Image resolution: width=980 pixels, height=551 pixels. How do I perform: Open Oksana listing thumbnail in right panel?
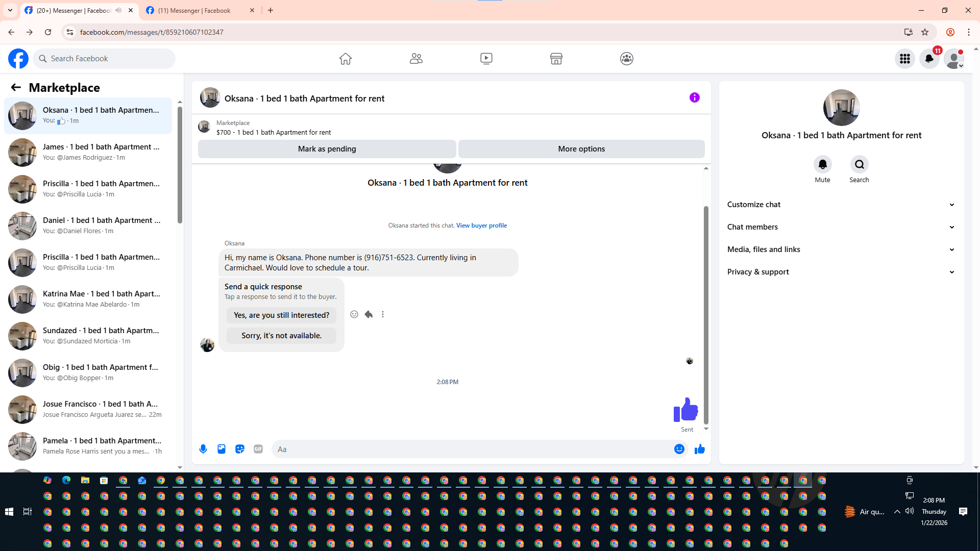click(x=841, y=108)
